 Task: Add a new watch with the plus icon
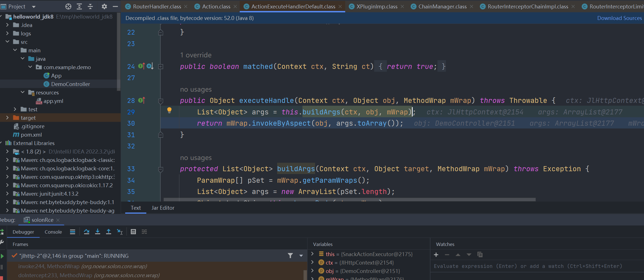(x=436, y=255)
